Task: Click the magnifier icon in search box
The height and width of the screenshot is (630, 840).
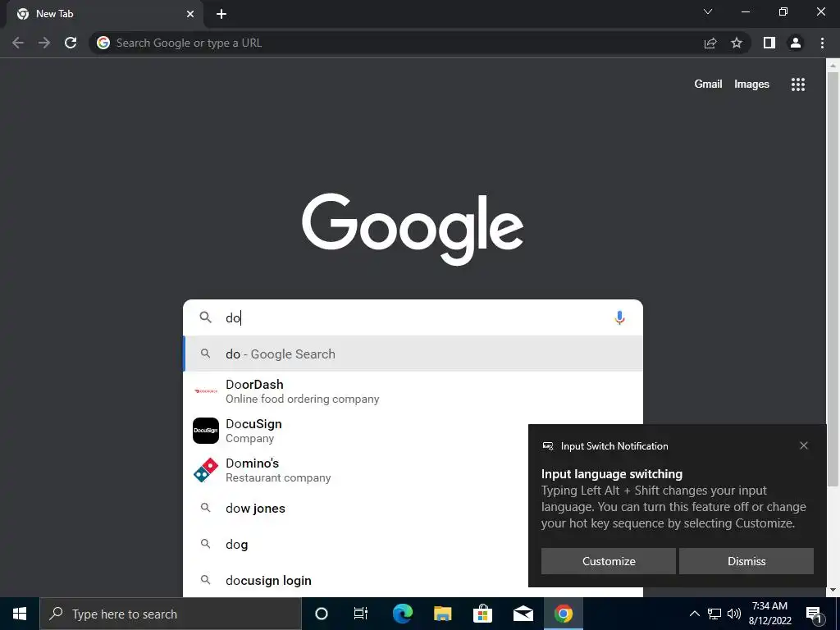Action: pos(205,317)
